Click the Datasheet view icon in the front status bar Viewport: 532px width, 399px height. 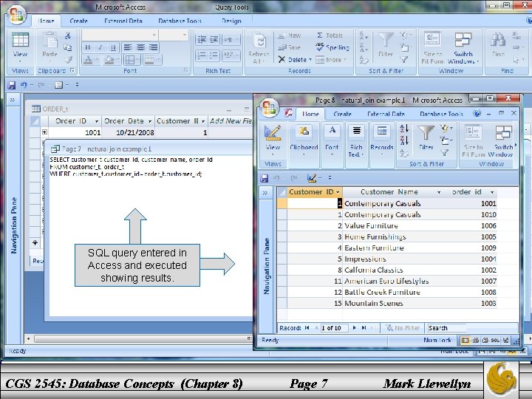[x=465, y=341]
